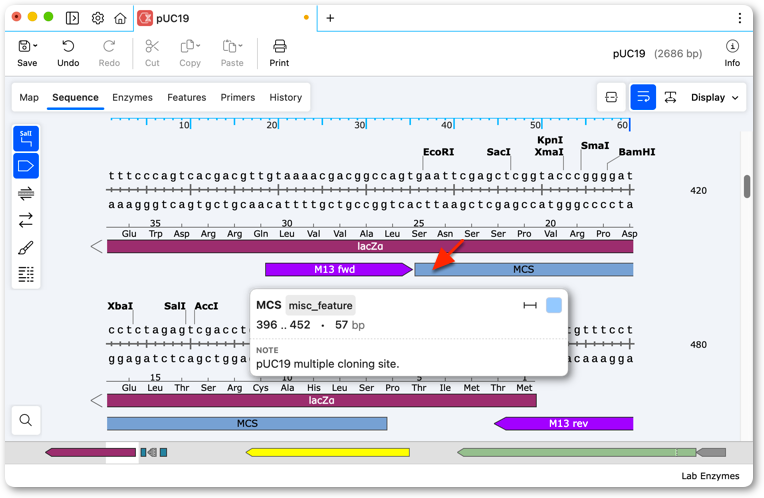Click the blue position ruler at 30

pos(361,124)
